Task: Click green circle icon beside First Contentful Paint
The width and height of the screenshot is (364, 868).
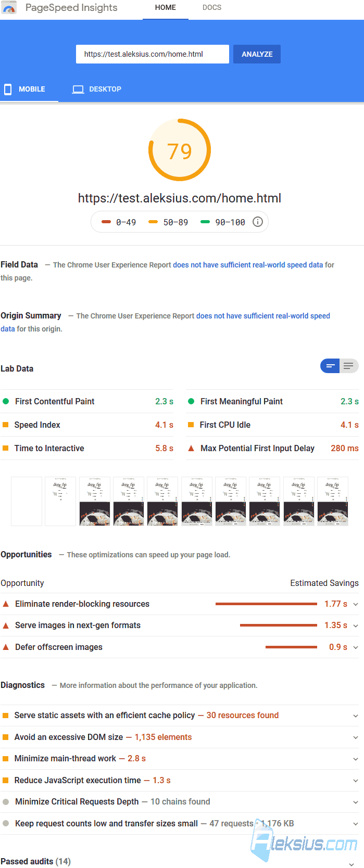Action: click(x=6, y=401)
